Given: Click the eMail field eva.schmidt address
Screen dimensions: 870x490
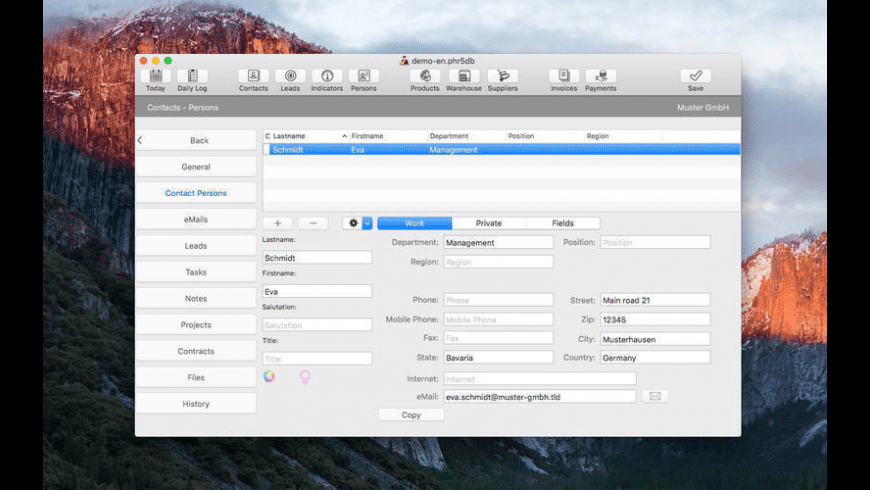Looking at the screenshot, I should 540,397.
